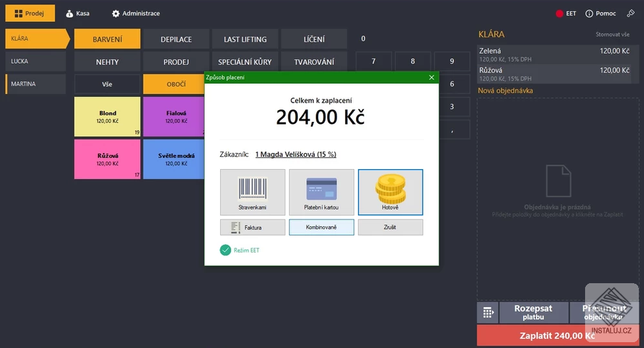Screen dimensions: 644x348
Task: Select employee KLÁRA
Action: click(38, 39)
